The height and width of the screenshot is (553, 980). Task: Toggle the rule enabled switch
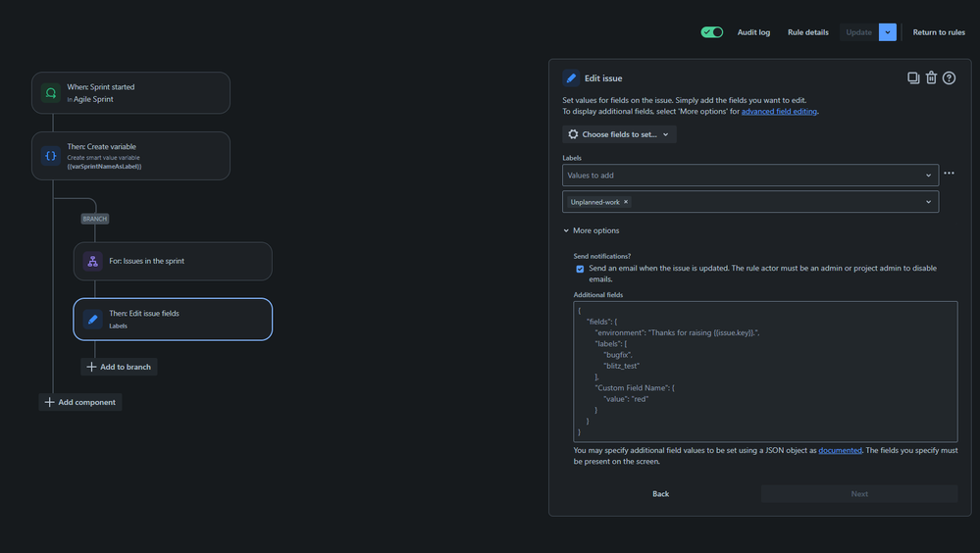[712, 32]
